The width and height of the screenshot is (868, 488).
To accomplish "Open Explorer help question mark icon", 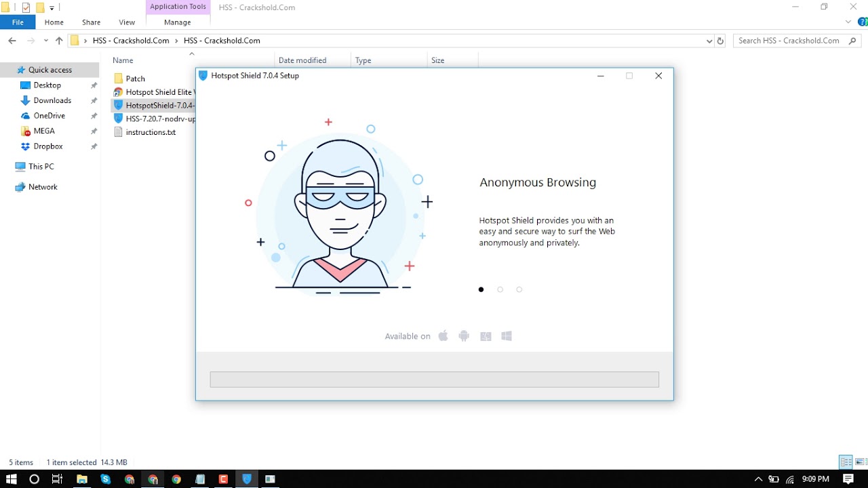I will pyautogui.click(x=863, y=22).
